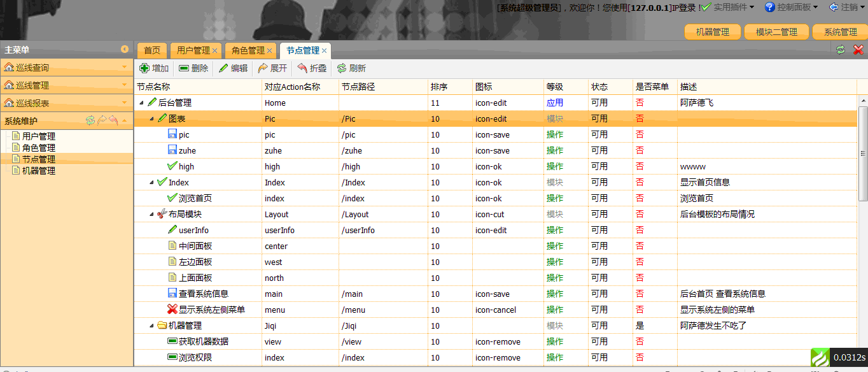Image resolution: width=868 pixels, height=372 pixels.
Task: Click the red back-arrow icon in 系统维护 header
Action: tap(112, 119)
